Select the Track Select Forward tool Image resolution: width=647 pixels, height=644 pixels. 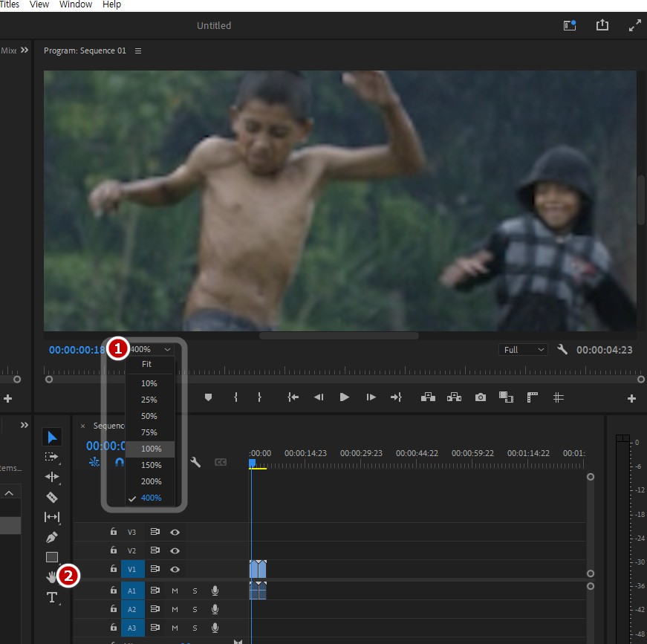(x=52, y=457)
